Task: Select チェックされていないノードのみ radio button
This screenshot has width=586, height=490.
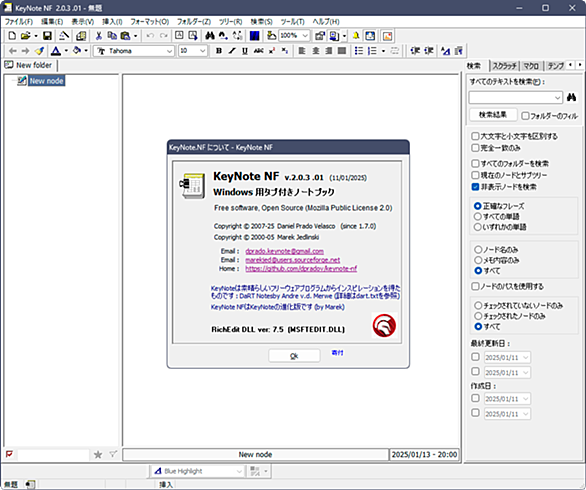Action: (x=478, y=305)
